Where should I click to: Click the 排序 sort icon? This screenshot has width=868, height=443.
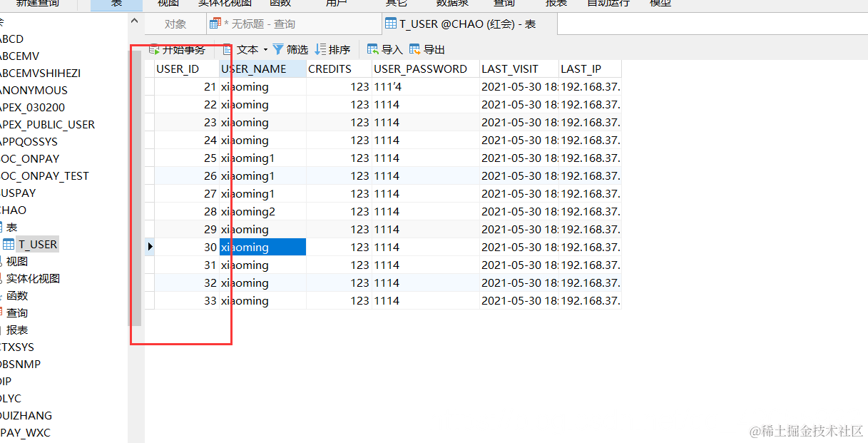tap(320, 50)
